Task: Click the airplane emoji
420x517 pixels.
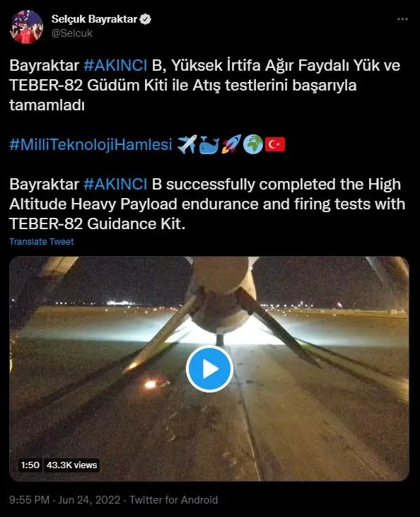Action: [187, 144]
